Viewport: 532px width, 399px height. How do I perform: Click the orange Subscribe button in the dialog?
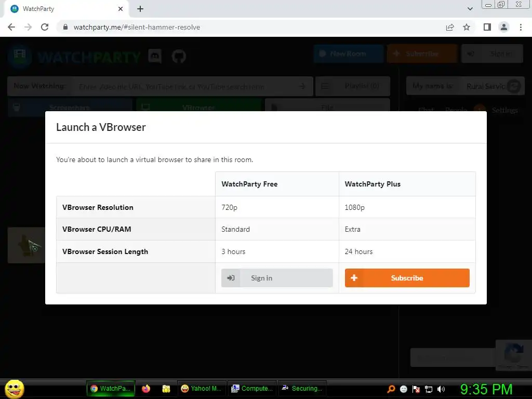click(407, 278)
